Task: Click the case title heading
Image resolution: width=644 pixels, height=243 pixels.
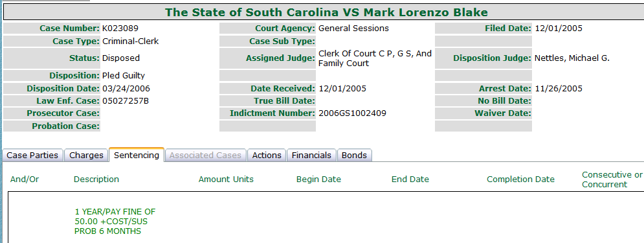Action: [326, 12]
